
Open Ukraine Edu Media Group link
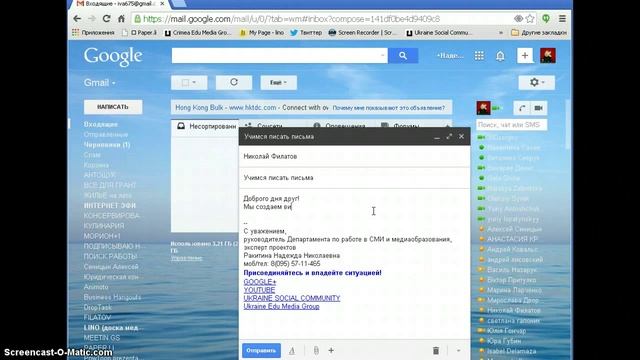(x=282, y=306)
